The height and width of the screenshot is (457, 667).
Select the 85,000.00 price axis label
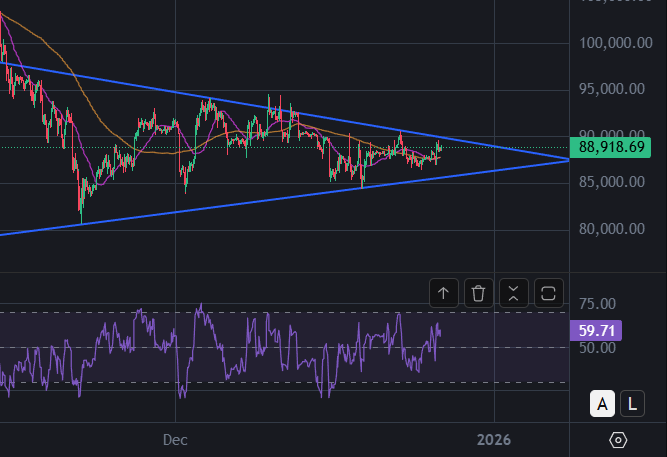pyautogui.click(x=612, y=182)
